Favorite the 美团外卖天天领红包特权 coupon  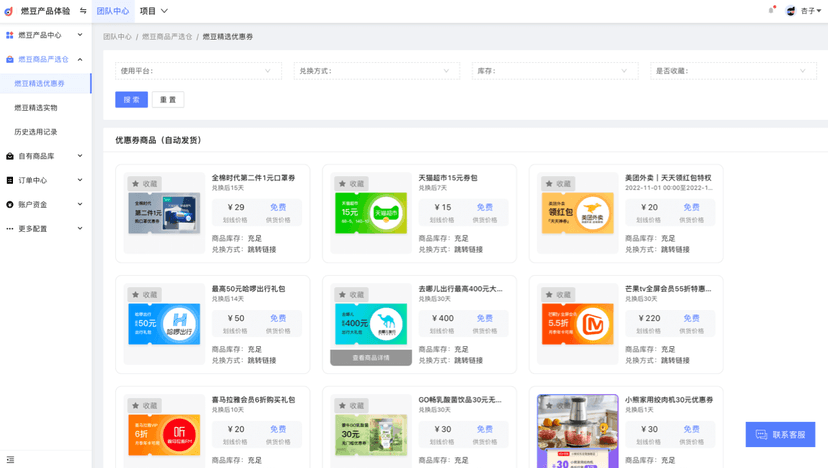(558, 184)
